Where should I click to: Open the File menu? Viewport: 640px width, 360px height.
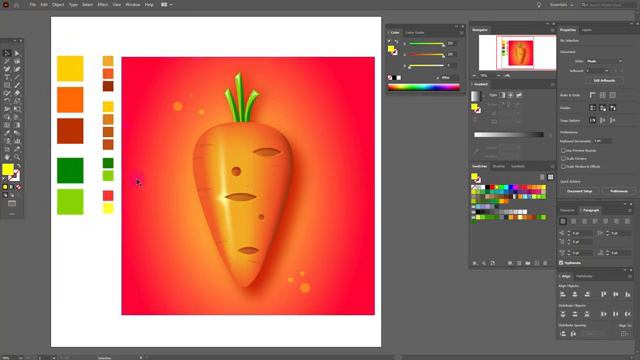[33, 5]
